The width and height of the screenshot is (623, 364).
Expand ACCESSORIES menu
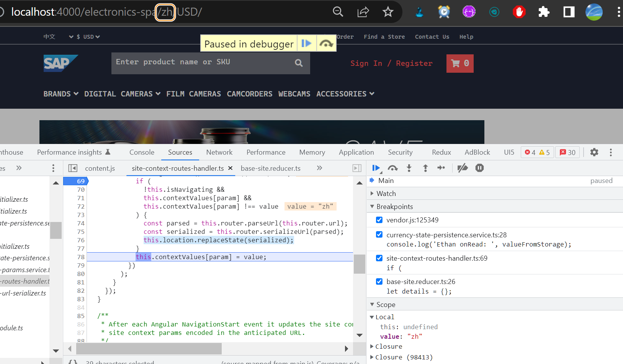pyautogui.click(x=345, y=94)
